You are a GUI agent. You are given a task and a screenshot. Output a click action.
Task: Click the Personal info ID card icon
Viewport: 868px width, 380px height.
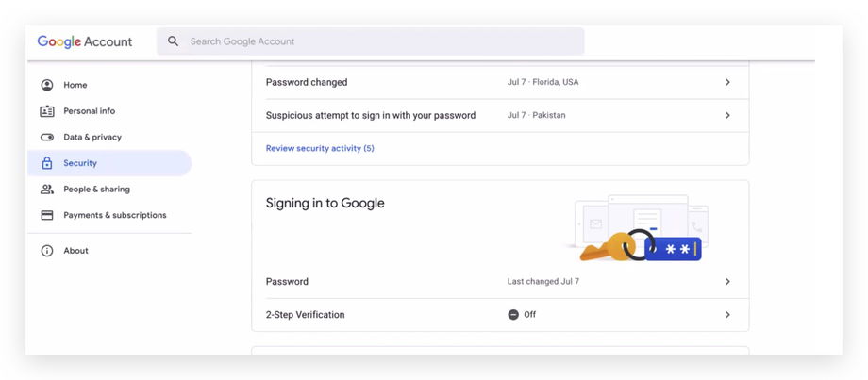(x=47, y=111)
